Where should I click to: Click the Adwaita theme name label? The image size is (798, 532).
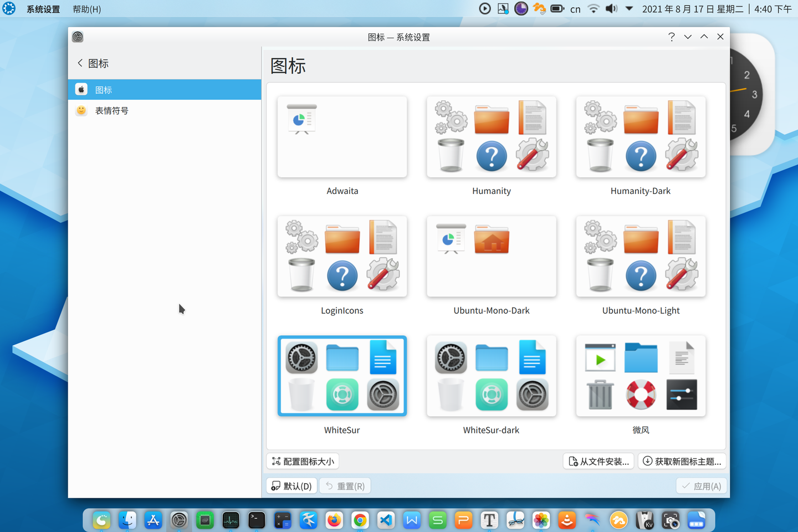342,191
